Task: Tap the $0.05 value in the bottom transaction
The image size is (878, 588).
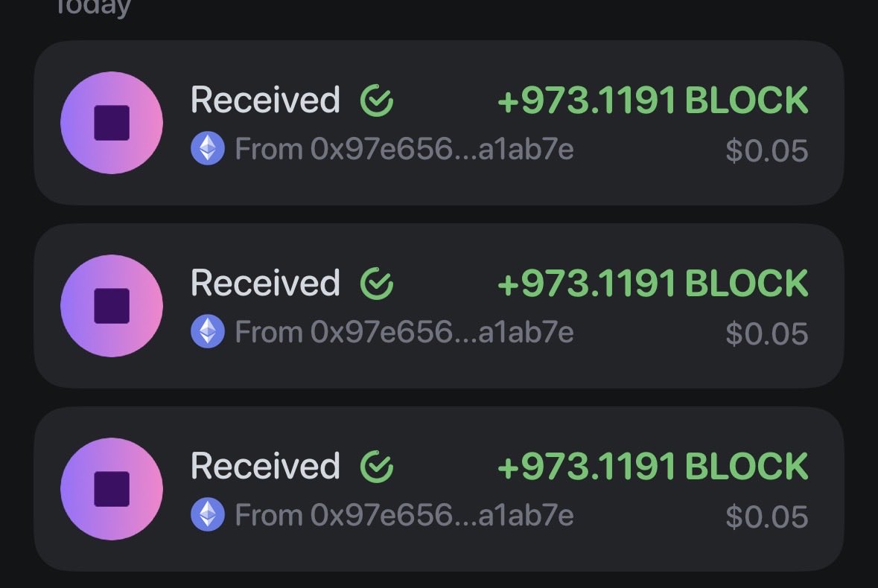Action: tap(766, 517)
